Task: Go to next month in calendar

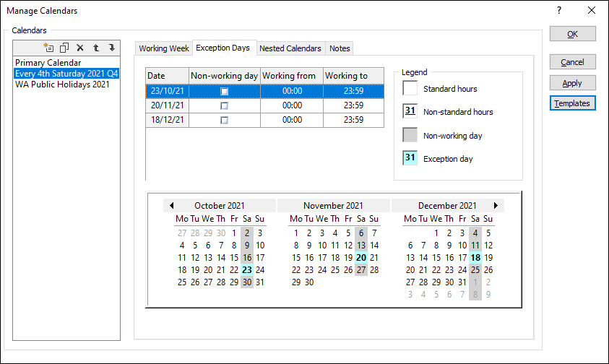Action: click(x=496, y=206)
